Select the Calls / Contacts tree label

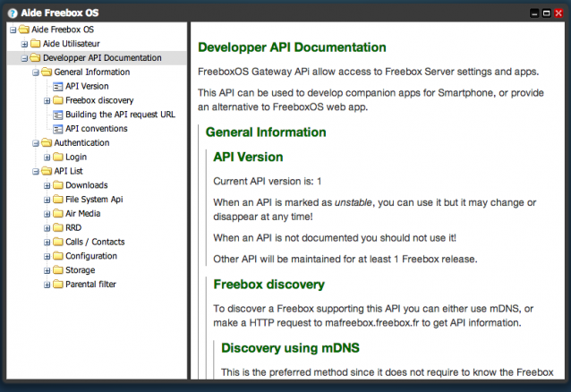(95, 242)
